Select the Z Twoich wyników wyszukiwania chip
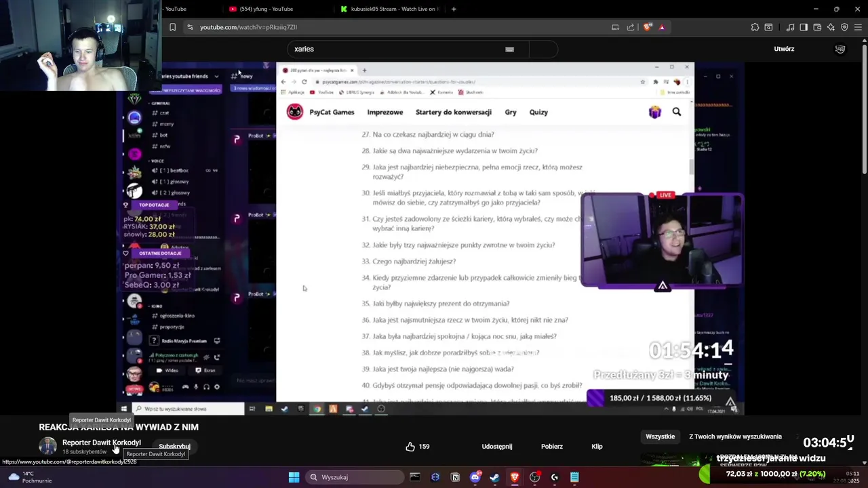This screenshot has height=488, width=868. tap(735, 436)
